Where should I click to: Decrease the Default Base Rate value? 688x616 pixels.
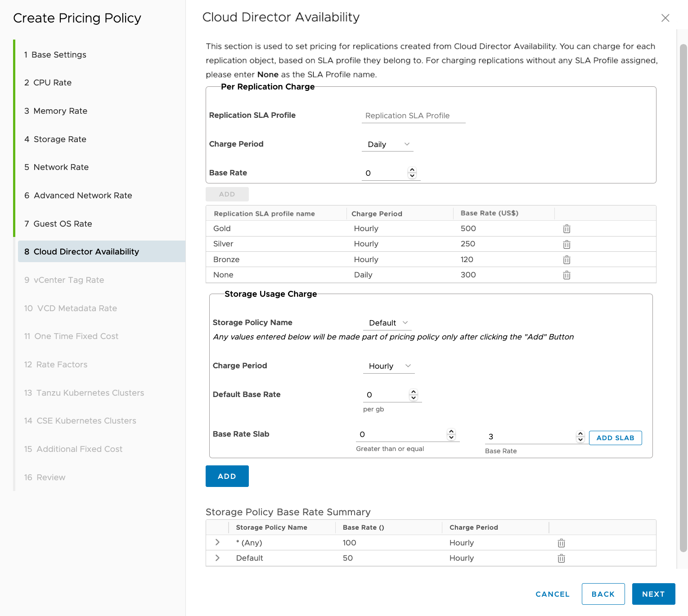coord(414,398)
